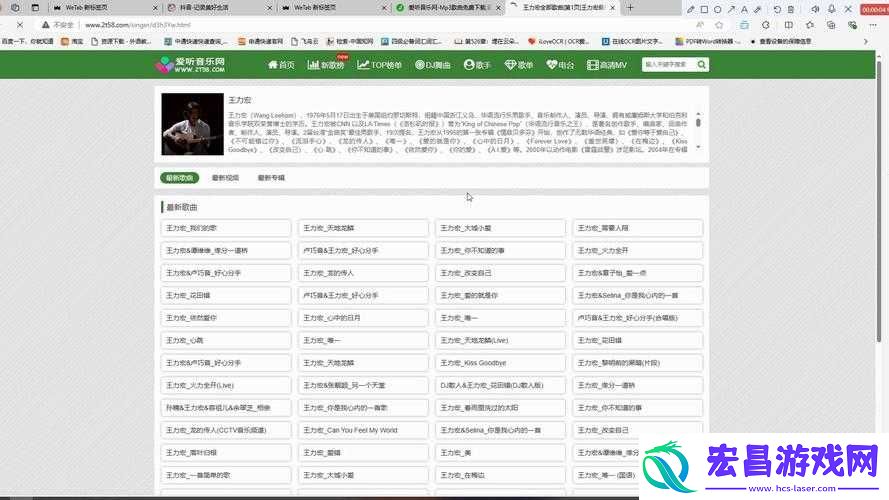This screenshot has height=500, width=889.
Task: Open the 歌单 playlist nav item
Action: tap(519, 65)
